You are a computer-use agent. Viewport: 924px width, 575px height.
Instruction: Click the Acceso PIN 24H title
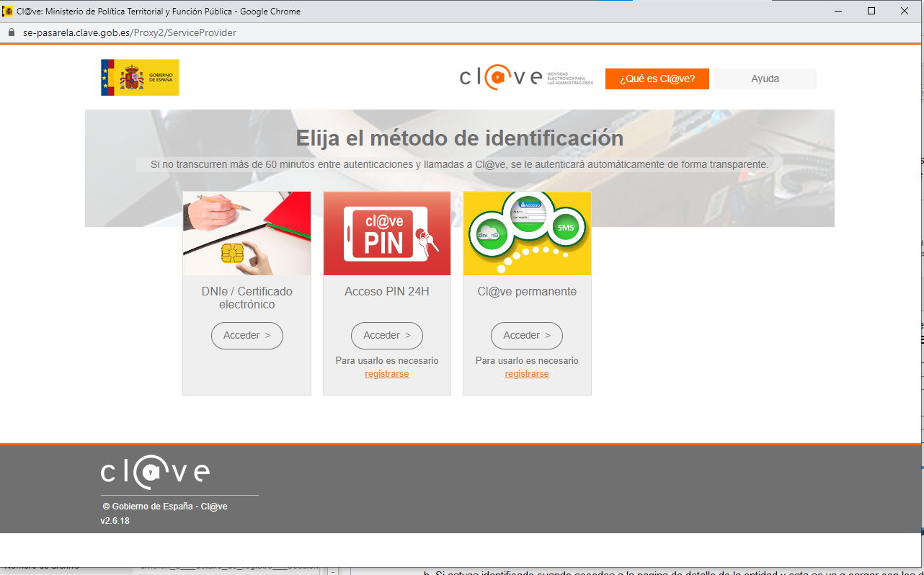click(x=387, y=292)
